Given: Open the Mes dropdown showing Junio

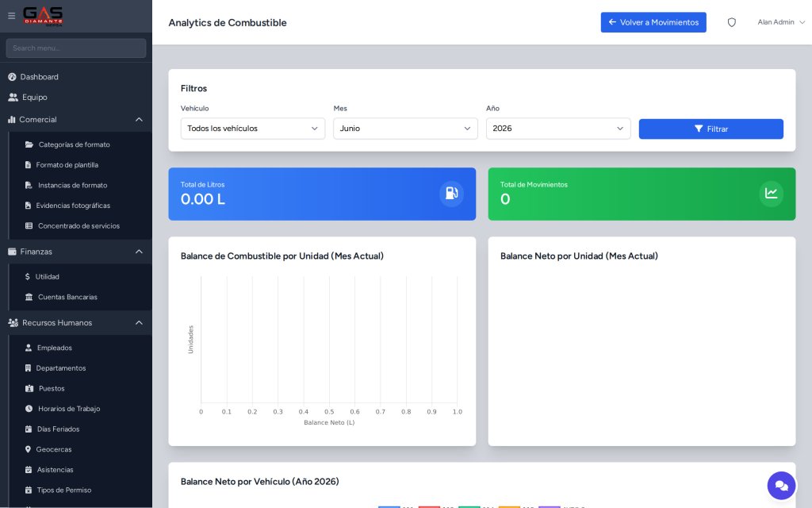Looking at the screenshot, I should coord(405,129).
